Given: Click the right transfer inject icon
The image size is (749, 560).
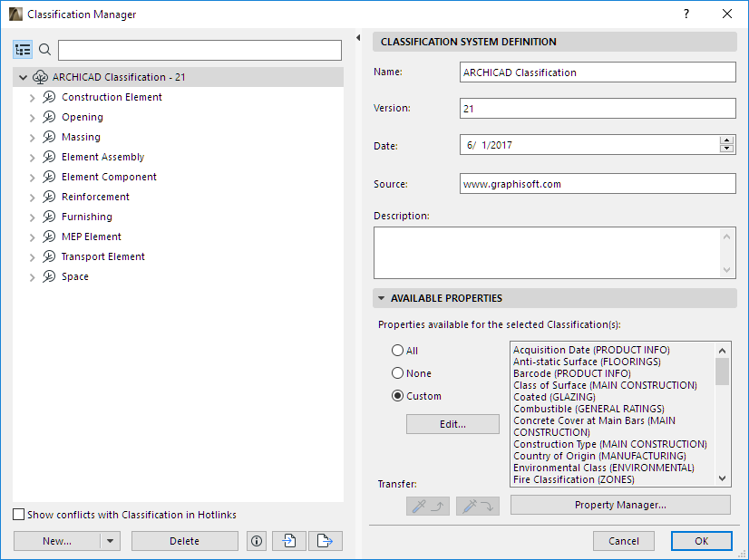Looking at the screenshot, I should coord(477,507).
